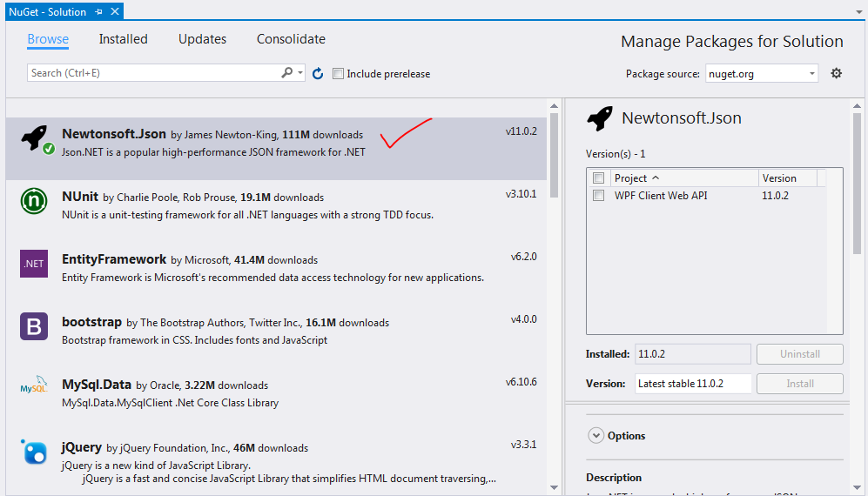868x496 pixels.
Task: Enable Include prerelease checkbox
Action: 338,74
